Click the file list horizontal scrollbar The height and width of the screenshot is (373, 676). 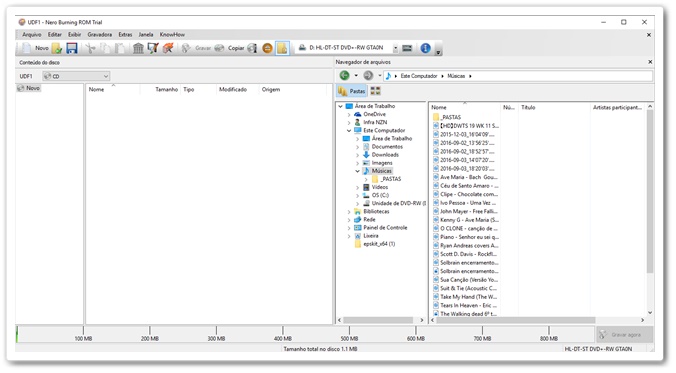coord(515,320)
